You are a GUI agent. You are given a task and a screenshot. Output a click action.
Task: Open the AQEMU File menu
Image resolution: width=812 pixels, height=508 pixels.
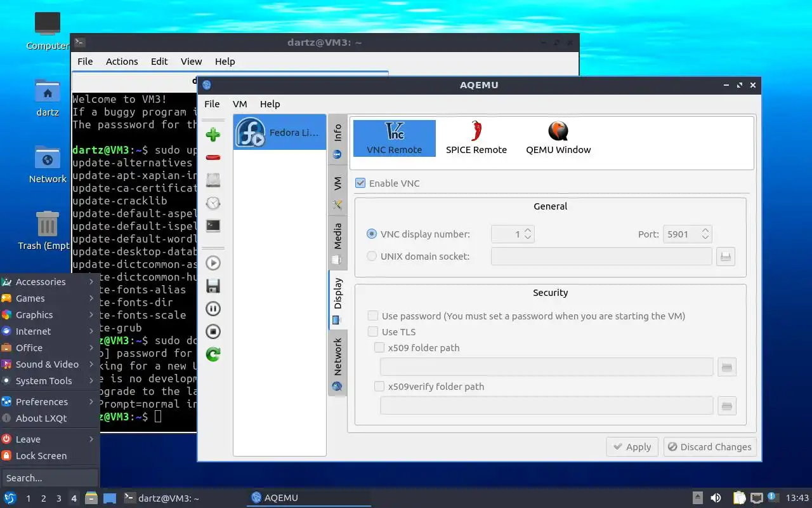point(212,104)
